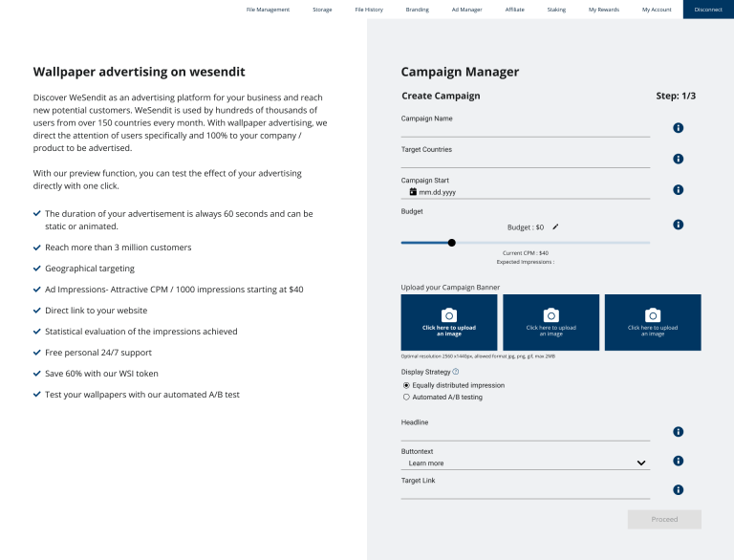Open the Buttontext Learn more dropdown

[526, 463]
